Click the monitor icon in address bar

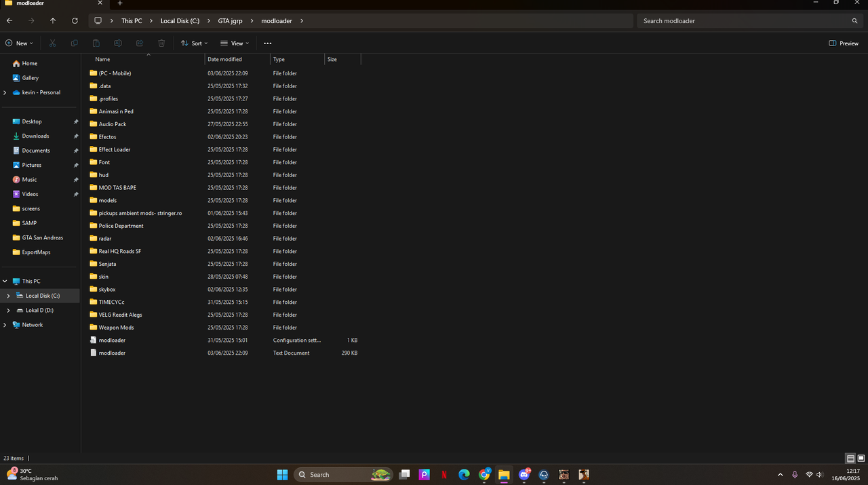[x=99, y=21]
